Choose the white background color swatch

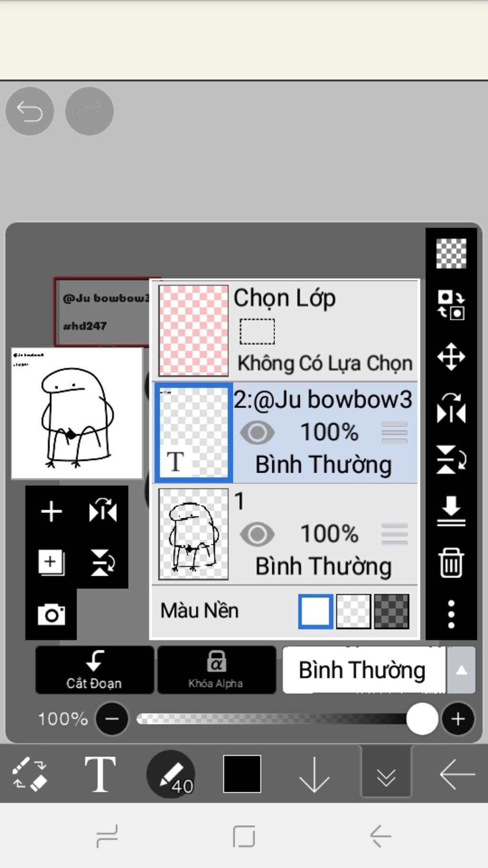pyautogui.click(x=315, y=611)
